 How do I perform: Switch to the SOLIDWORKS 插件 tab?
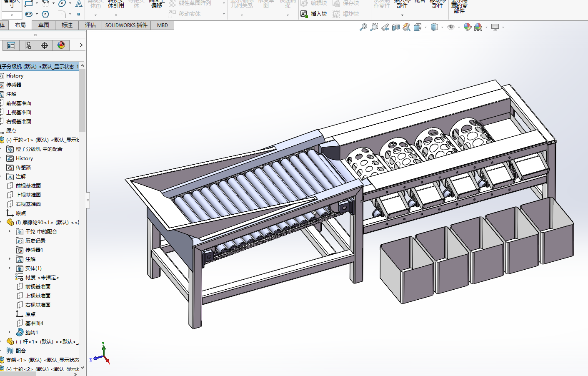coord(126,25)
